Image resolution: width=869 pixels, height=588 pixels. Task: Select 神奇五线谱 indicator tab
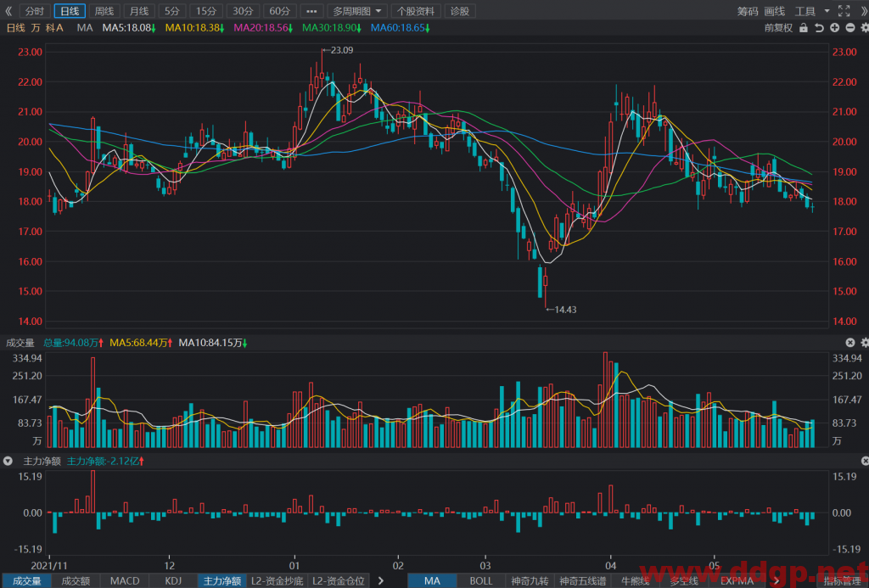point(582,581)
